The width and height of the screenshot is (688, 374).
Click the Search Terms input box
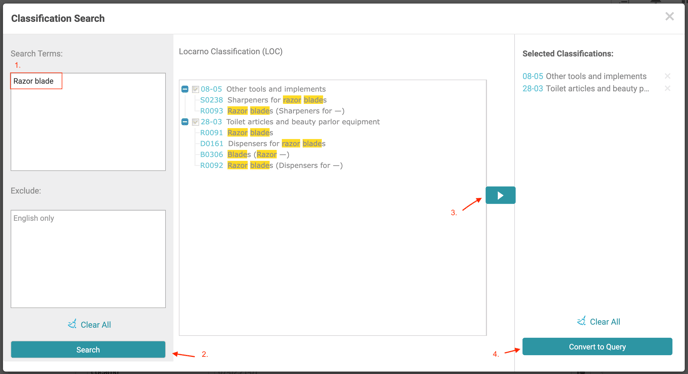pyautogui.click(x=88, y=122)
